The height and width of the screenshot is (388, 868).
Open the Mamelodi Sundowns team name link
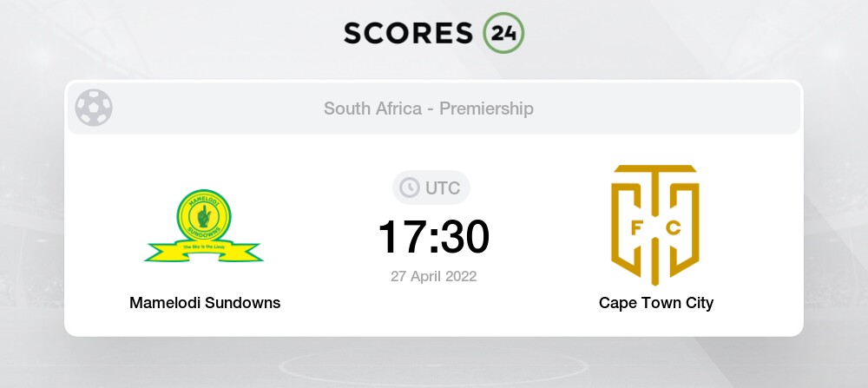(205, 303)
